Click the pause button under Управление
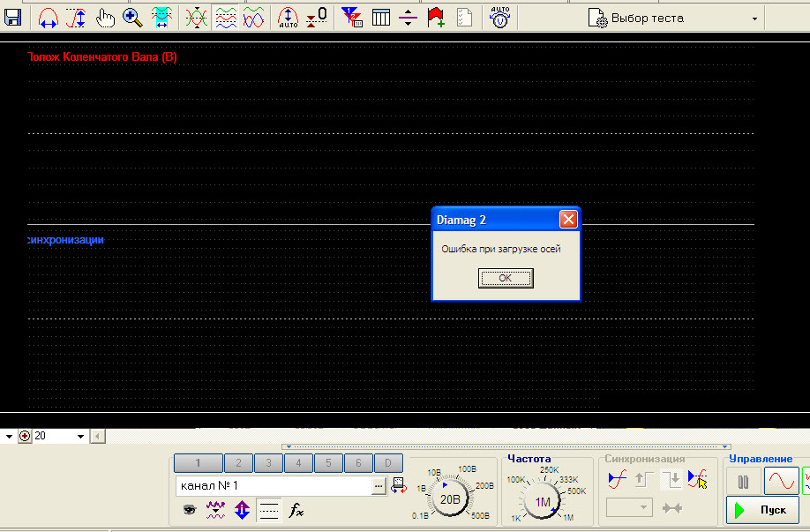 pos(743,482)
